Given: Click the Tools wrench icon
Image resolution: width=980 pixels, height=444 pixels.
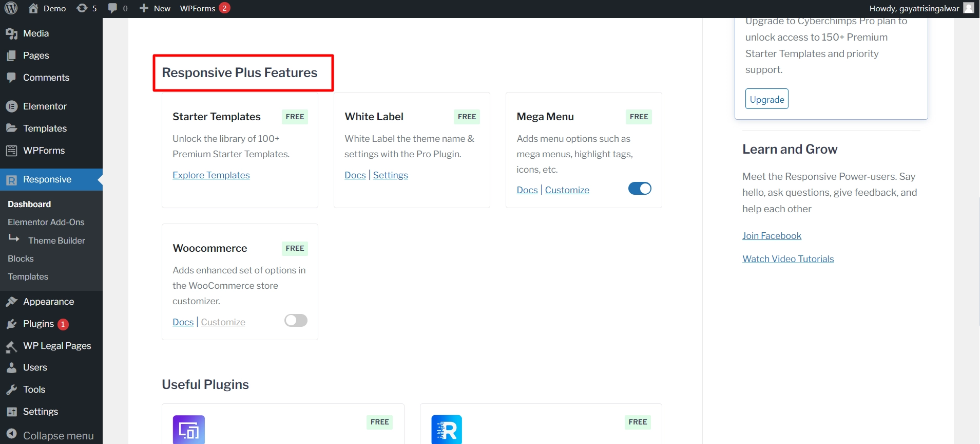Looking at the screenshot, I should point(11,390).
